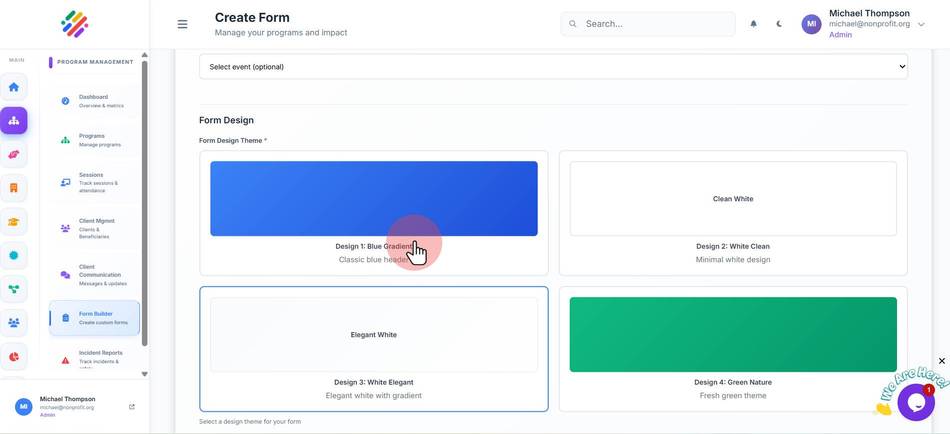Focus the Search input field
This screenshot has height=434, width=950.
point(648,24)
